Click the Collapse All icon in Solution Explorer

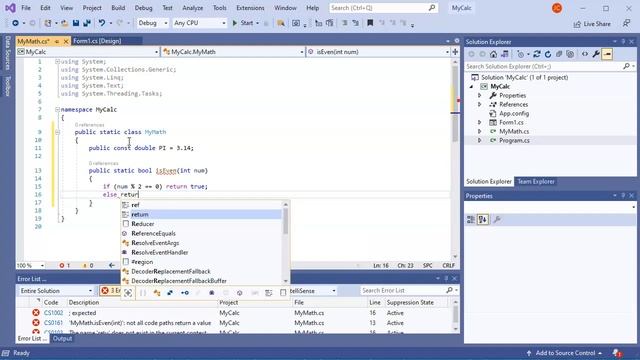[559, 54]
